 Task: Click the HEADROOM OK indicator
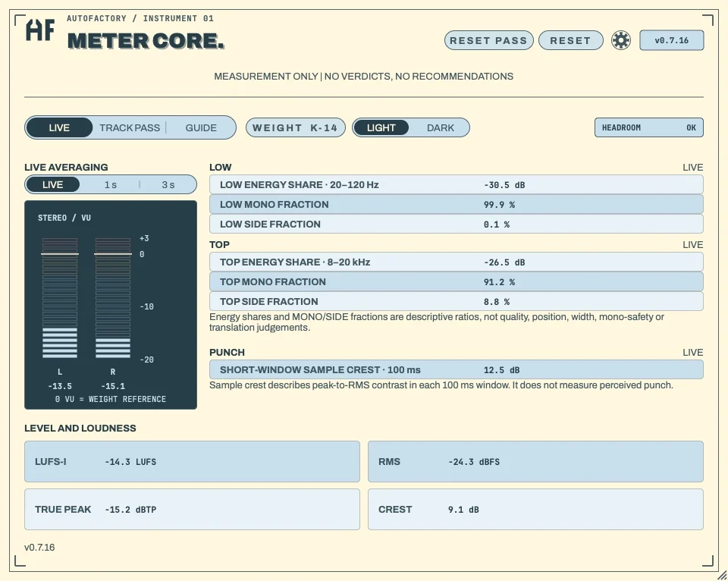648,127
